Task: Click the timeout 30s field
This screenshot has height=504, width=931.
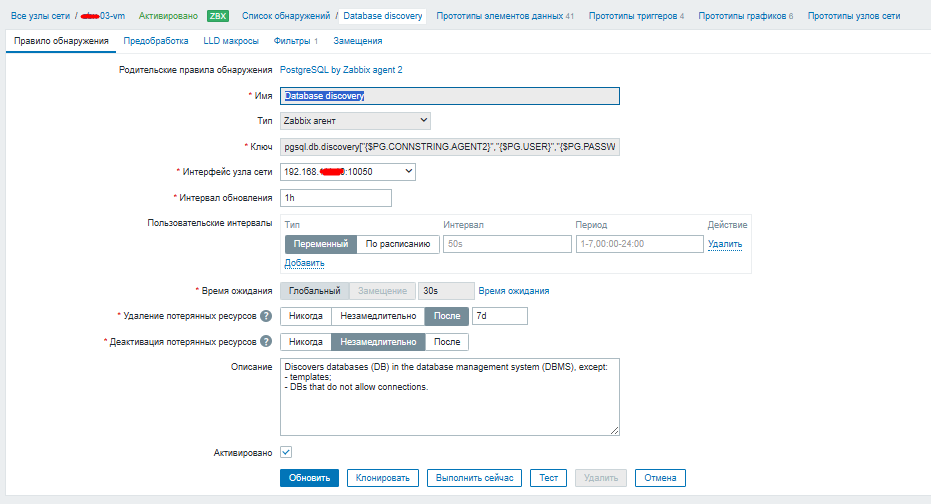Action: (446, 291)
